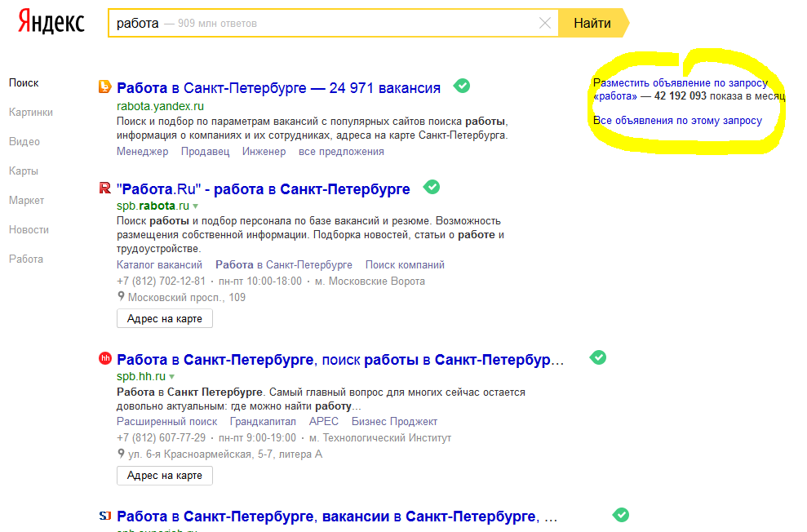
Task: Click phone number +7 (812) 702-12-81
Action: pos(161,282)
